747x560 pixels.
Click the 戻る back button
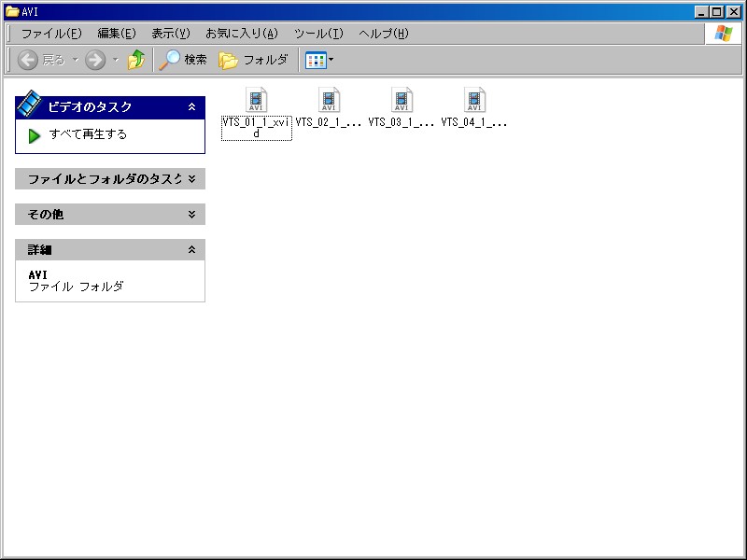click(41, 60)
